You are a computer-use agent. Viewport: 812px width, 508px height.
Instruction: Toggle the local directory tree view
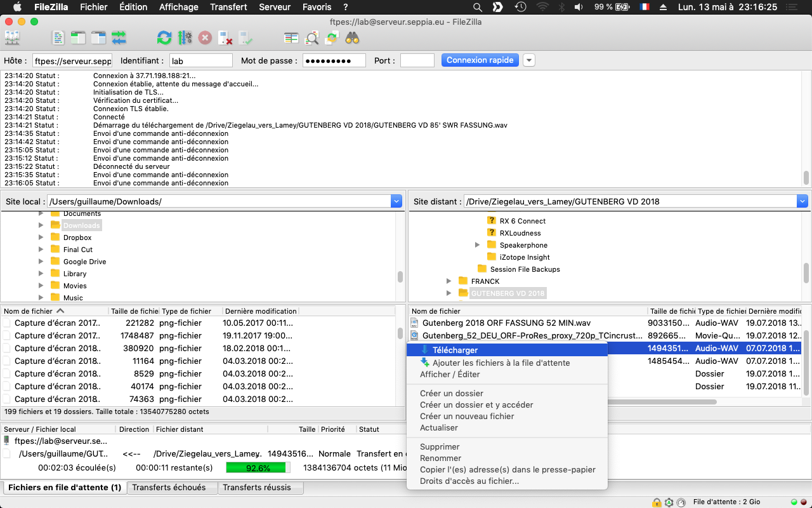click(x=78, y=38)
